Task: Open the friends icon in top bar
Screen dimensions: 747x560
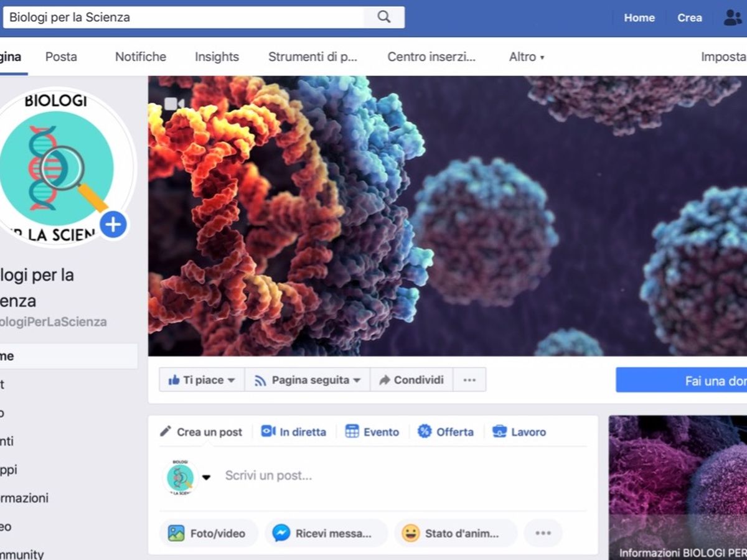Action: (x=732, y=17)
